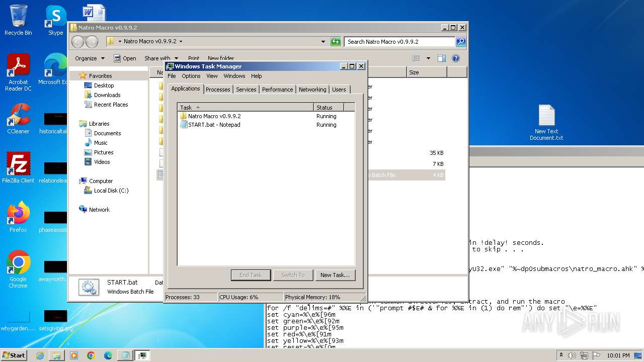Click the Start menu button
Viewport: 644px width, 362px height.
pyautogui.click(x=14, y=355)
